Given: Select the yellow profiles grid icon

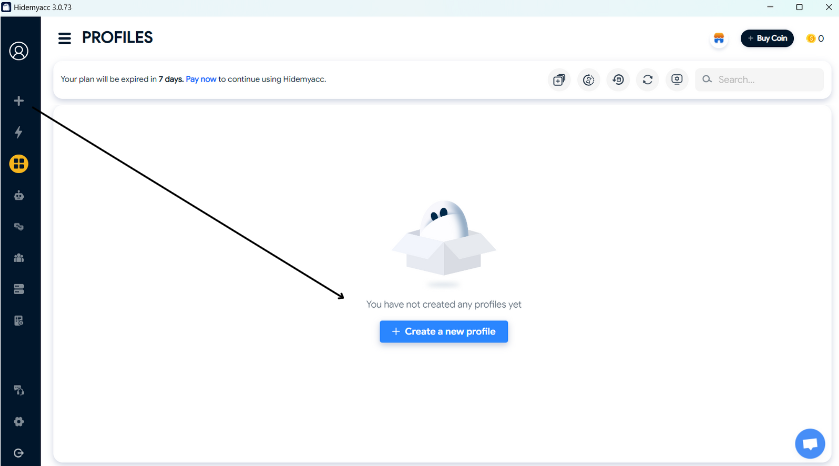Looking at the screenshot, I should pyautogui.click(x=19, y=164).
